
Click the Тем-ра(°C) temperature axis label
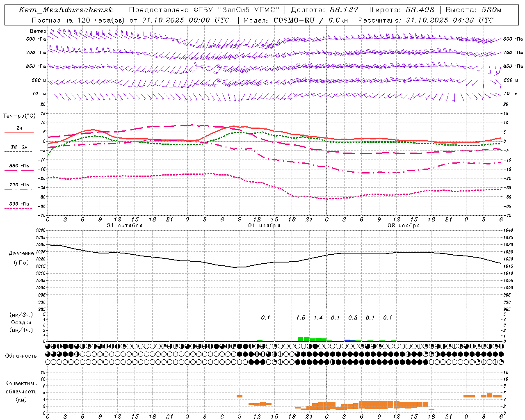pyautogui.click(x=19, y=116)
